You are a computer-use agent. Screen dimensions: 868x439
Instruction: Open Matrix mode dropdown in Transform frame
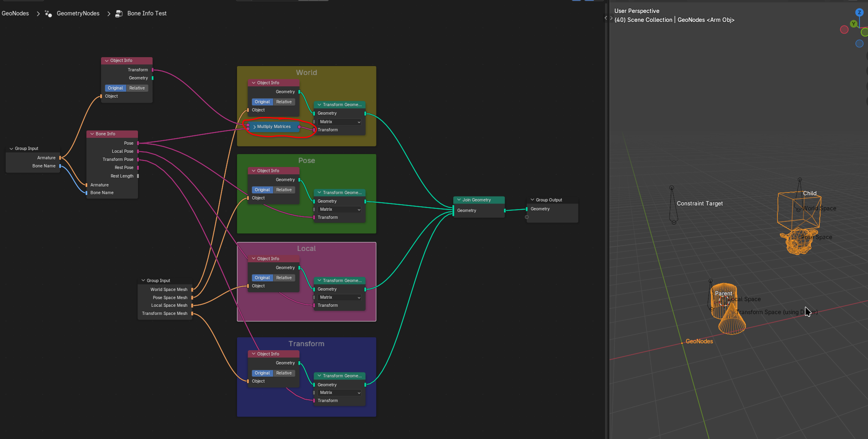(339, 393)
